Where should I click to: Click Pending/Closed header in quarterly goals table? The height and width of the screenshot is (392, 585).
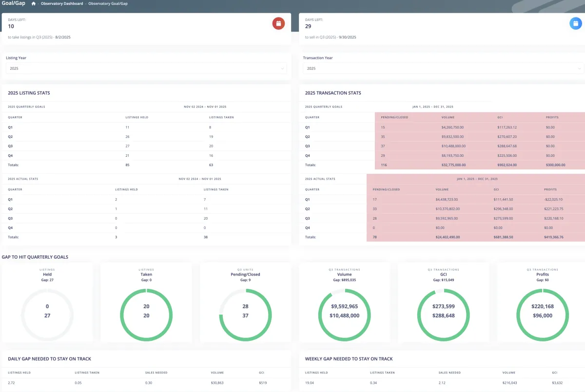(x=395, y=117)
